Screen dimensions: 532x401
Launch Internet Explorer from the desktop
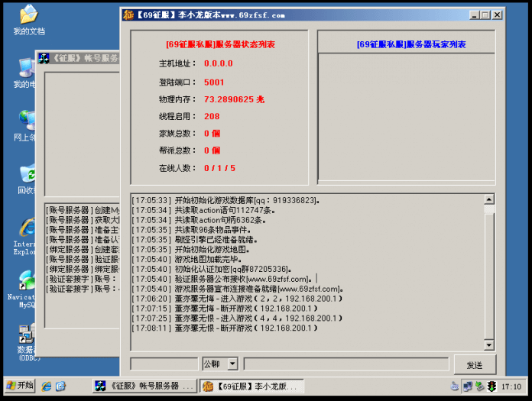point(28,227)
